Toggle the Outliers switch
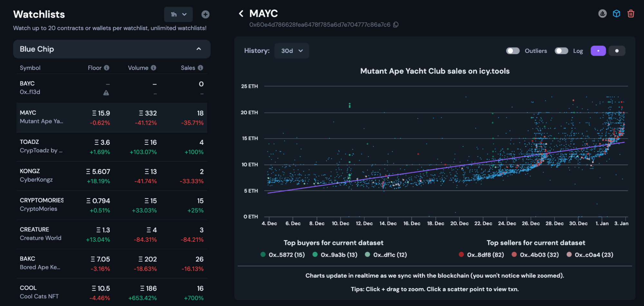644x306 pixels. tap(513, 51)
